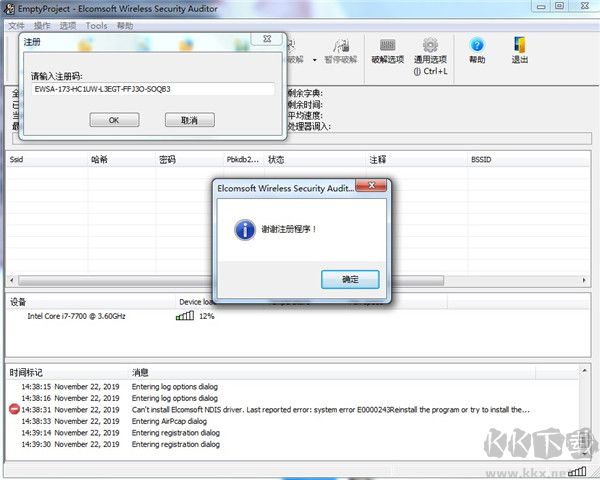Open the 操作 menu

[x=42, y=26]
